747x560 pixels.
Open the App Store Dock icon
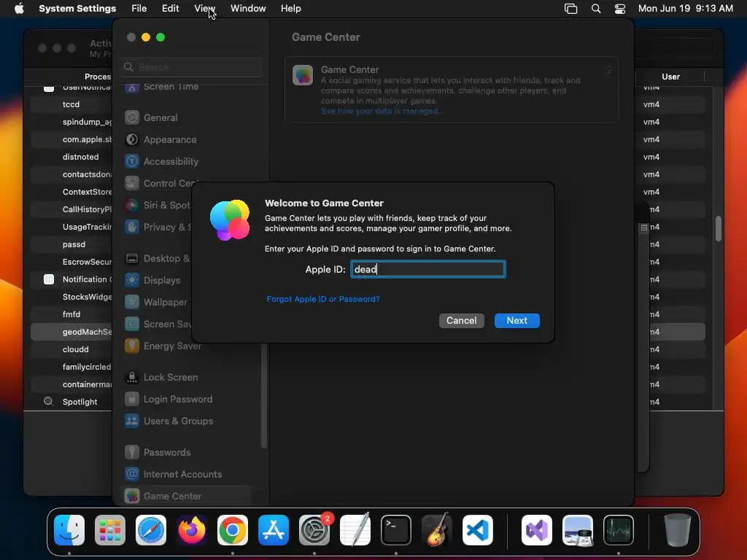pos(274,530)
